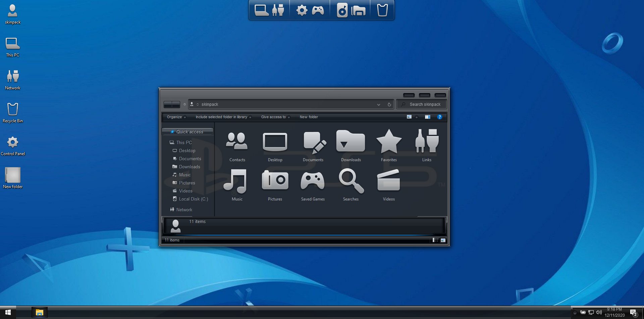644x319 pixels.
Task: Refresh the skinpack address bar
Action: [x=389, y=104]
